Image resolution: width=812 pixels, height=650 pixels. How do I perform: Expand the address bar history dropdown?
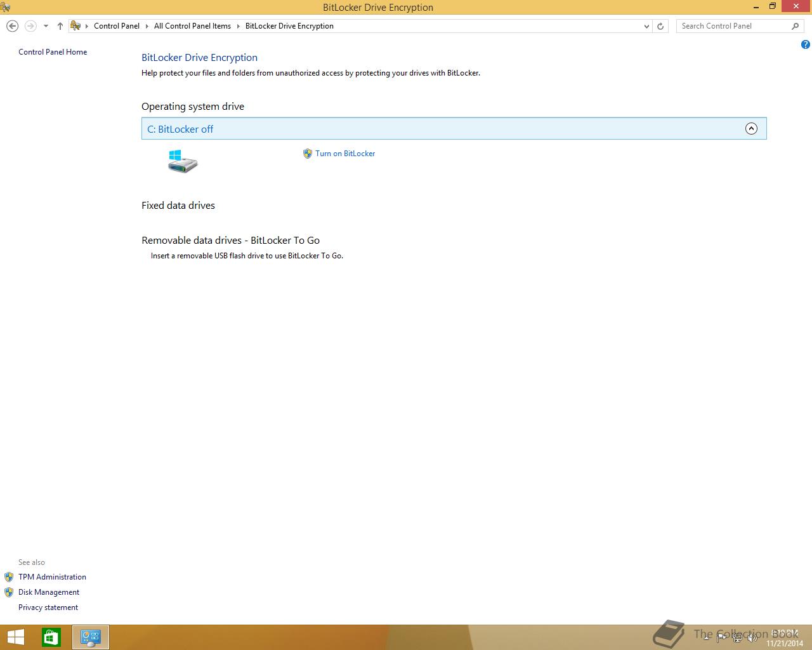coord(646,26)
